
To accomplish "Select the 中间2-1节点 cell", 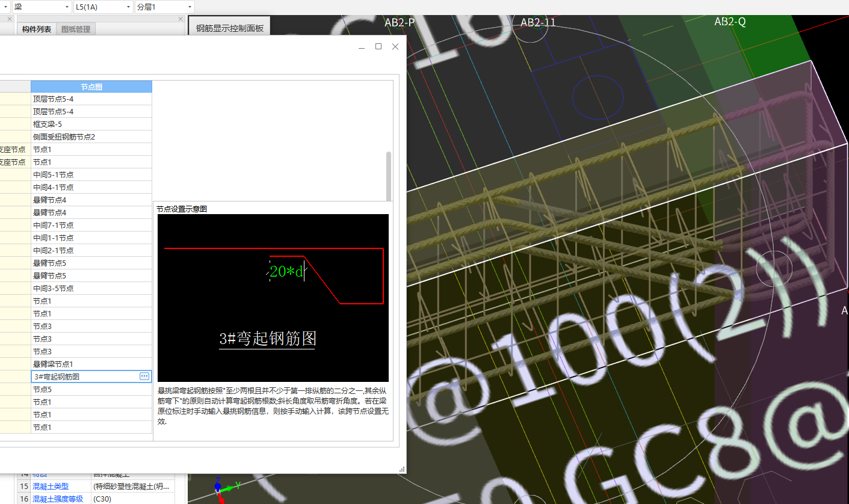I will [91, 250].
